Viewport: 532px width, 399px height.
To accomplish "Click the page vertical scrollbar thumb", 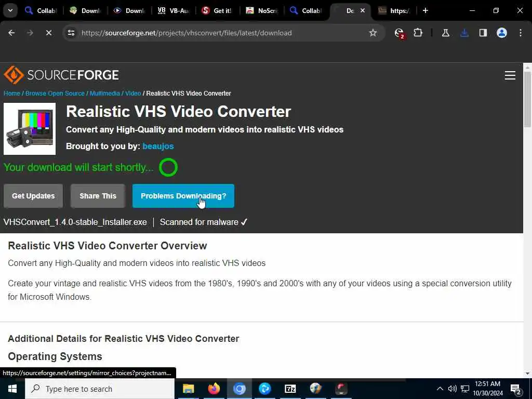I will pyautogui.click(x=527, y=99).
